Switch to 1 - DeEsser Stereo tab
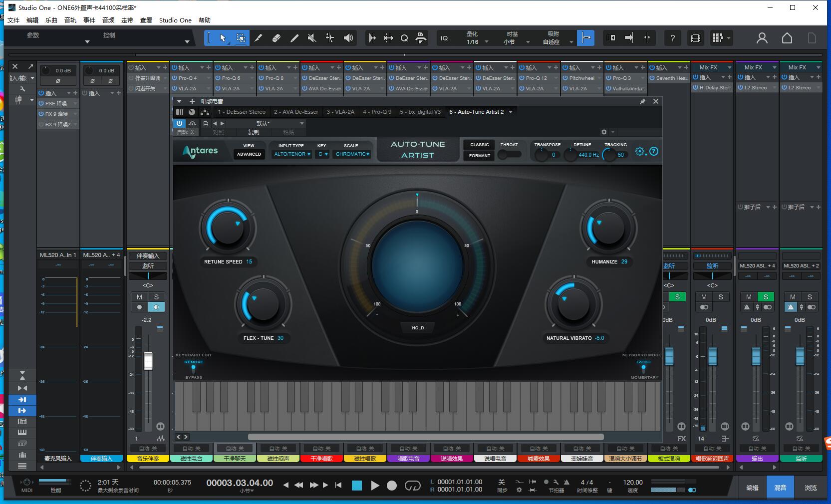The image size is (831, 504). pyautogui.click(x=242, y=112)
